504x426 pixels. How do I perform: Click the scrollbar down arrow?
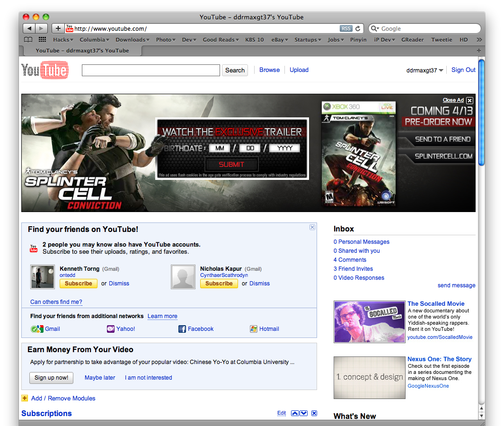(481, 416)
